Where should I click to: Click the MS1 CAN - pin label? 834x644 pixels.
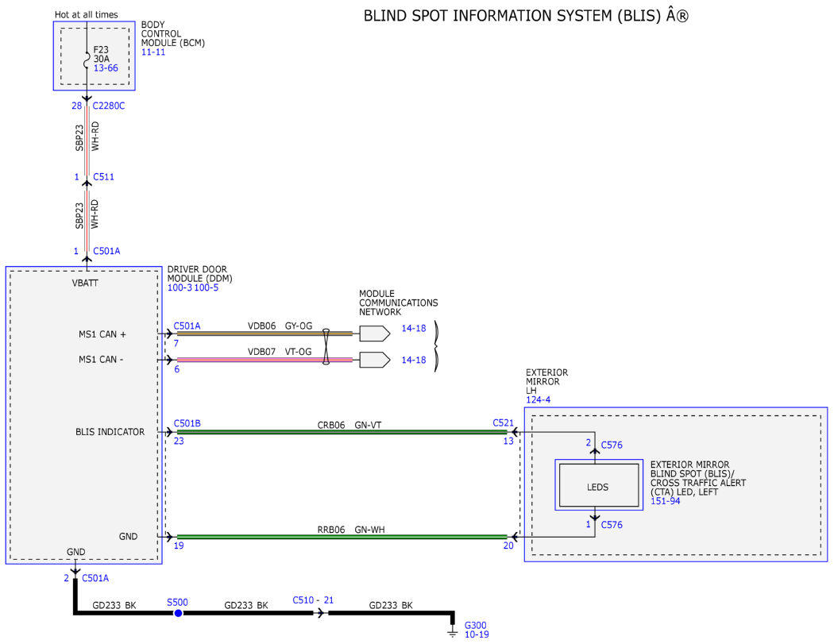[101, 360]
